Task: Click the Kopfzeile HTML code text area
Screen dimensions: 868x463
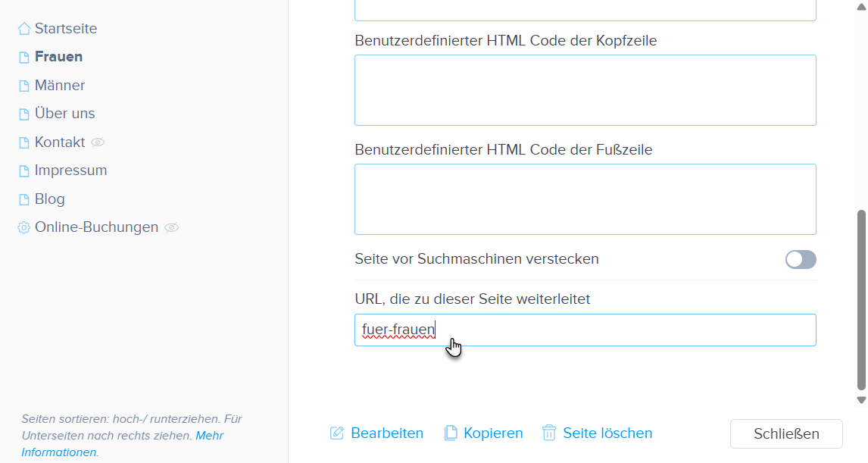Action: point(585,90)
